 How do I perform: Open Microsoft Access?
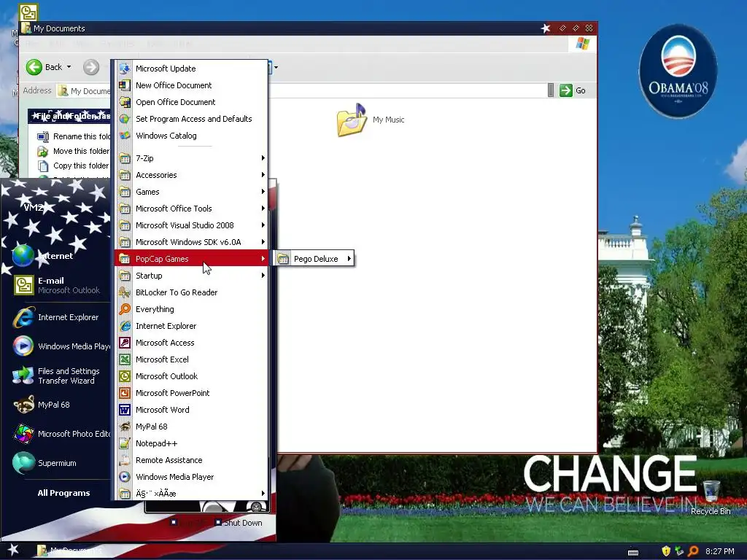click(x=190, y=343)
